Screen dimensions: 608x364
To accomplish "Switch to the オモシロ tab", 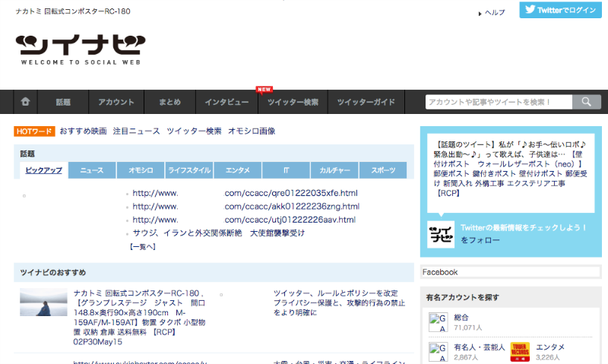I will (141, 170).
